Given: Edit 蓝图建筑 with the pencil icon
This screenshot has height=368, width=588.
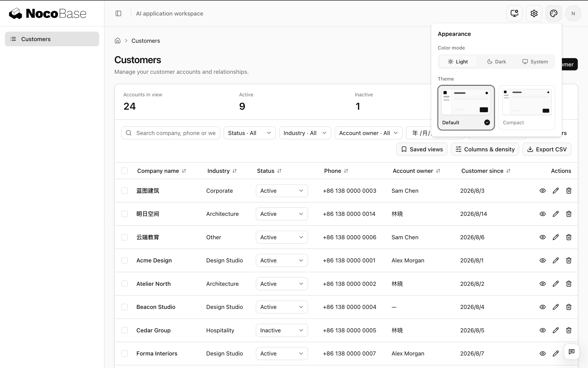Looking at the screenshot, I should coord(556,191).
